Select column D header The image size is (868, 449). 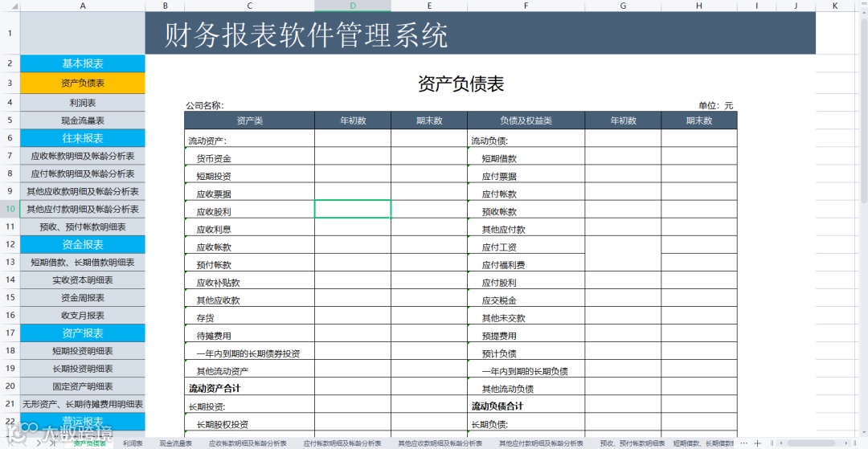point(353,6)
